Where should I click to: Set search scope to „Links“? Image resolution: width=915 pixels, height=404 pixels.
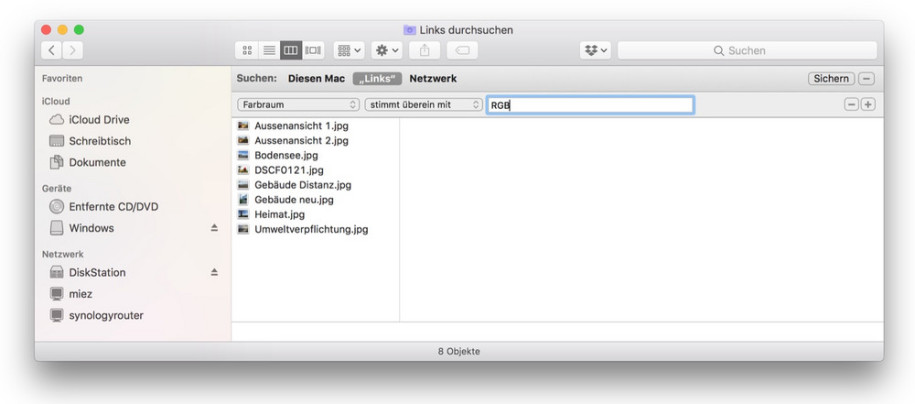378,78
